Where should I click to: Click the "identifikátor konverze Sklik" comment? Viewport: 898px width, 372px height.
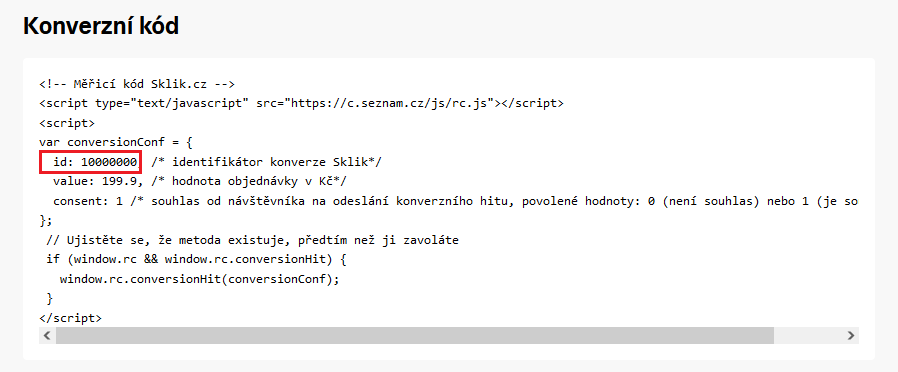click(266, 162)
